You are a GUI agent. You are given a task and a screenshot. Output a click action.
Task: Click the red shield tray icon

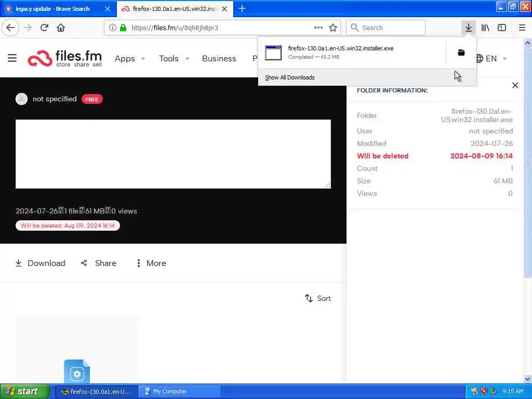[484, 391]
